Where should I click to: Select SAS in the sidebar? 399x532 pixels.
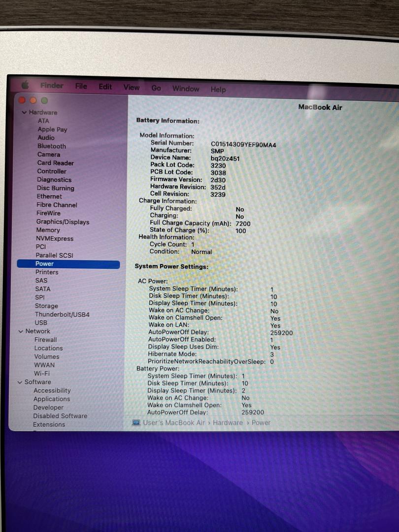coord(41,281)
